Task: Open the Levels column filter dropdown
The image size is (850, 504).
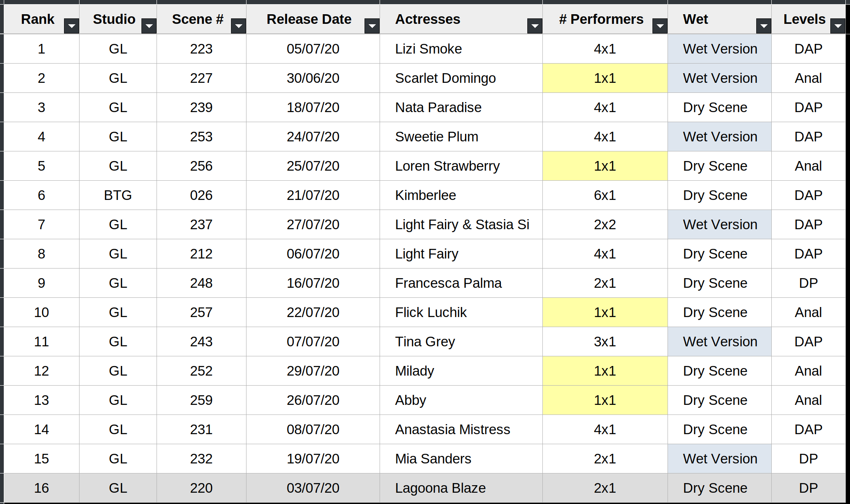Action: pyautogui.click(x=837, y=26)
